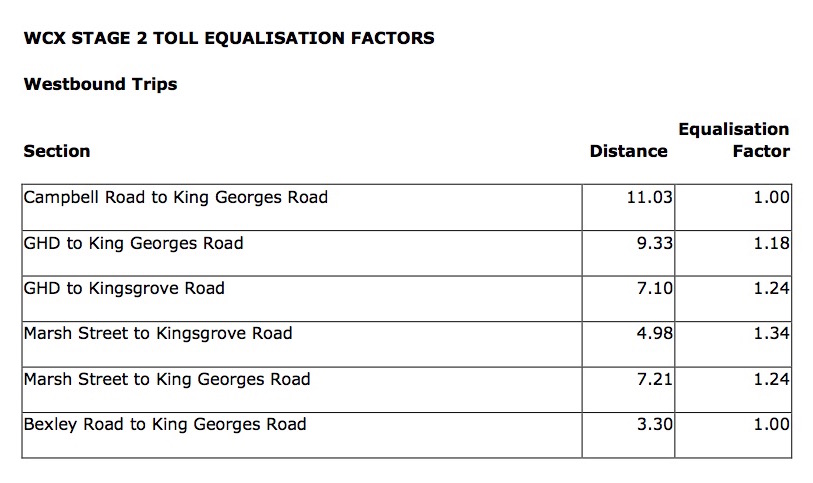Screen dimensions: 813x483
Task: Click the WCX Stage 2 Toll Equalisation Factors title
Action: click(x=228, y=39)
